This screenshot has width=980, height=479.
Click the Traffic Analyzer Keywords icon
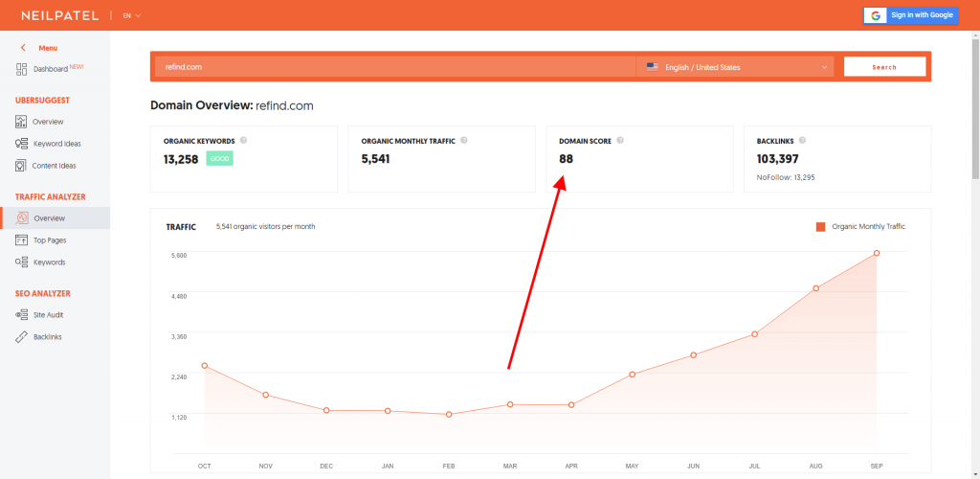coord(21,262)
